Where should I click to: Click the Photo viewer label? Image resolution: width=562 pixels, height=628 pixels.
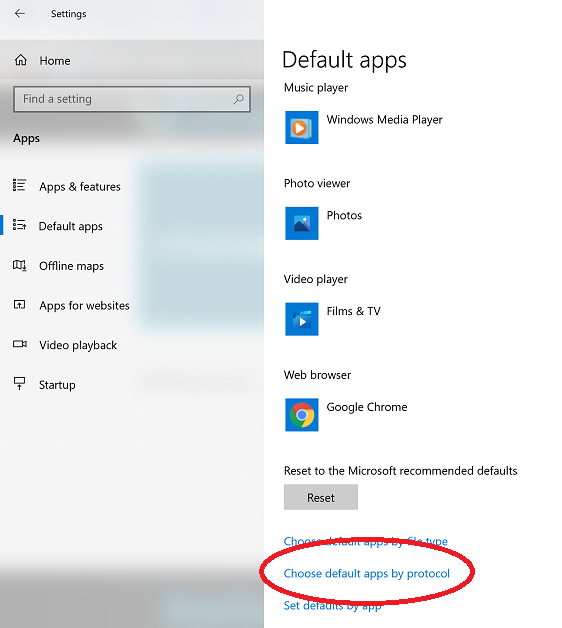coord(316,183)
